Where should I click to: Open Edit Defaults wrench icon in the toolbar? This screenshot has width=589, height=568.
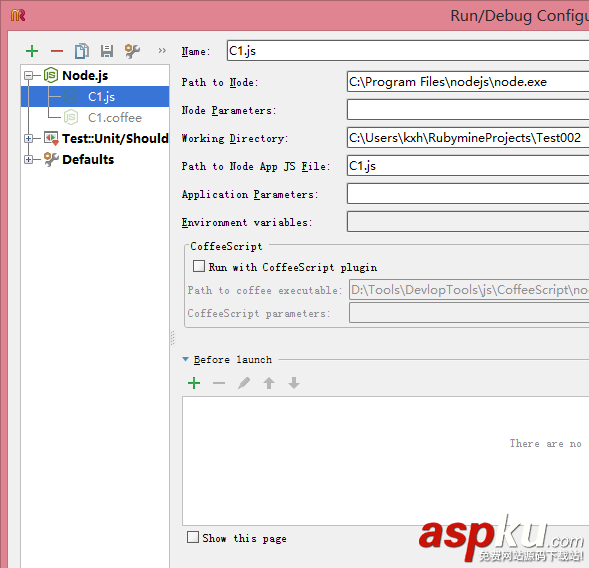click(x=132, y=51)
